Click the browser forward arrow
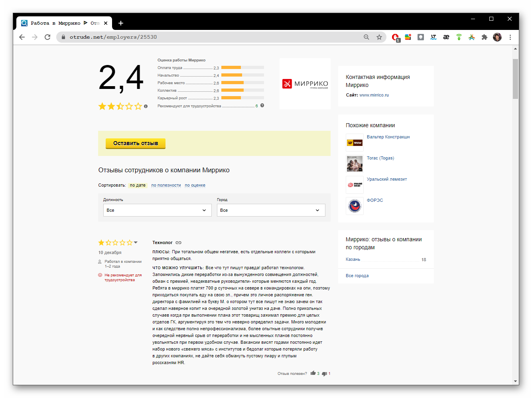This screenshot has height=398, width=532. [x=35, y=37]
